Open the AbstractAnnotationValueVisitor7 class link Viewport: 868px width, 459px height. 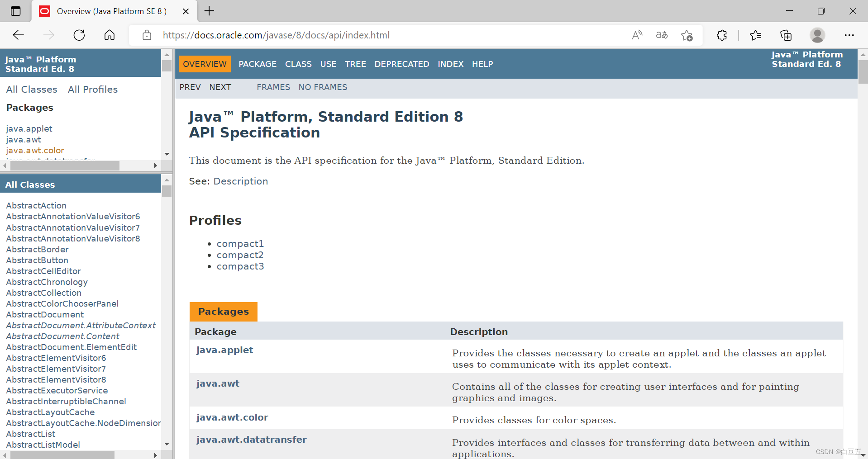tap(73, 227)
